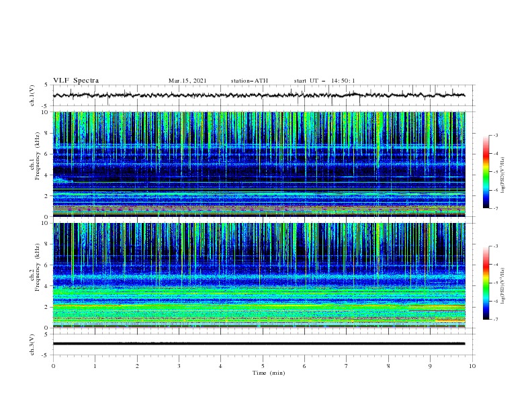The width and height of the screenshot is (532, 411).
Task: Click the 'ch.3(V)' axis label
Action: tap(32, 345)
